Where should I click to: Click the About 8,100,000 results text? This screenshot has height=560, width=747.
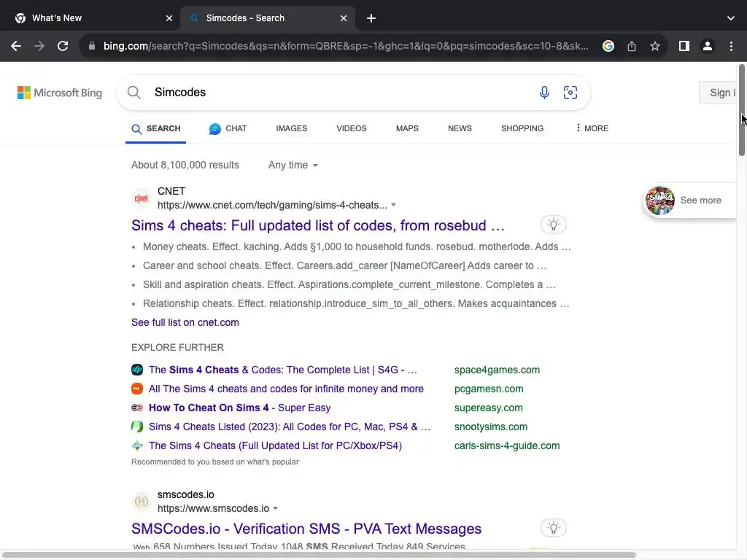(x=185, y=166)
